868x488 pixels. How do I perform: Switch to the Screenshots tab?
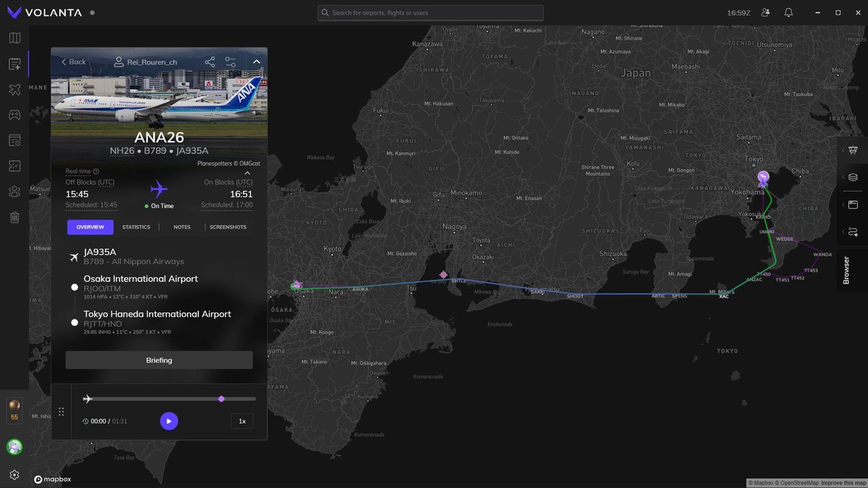[228, 227]
